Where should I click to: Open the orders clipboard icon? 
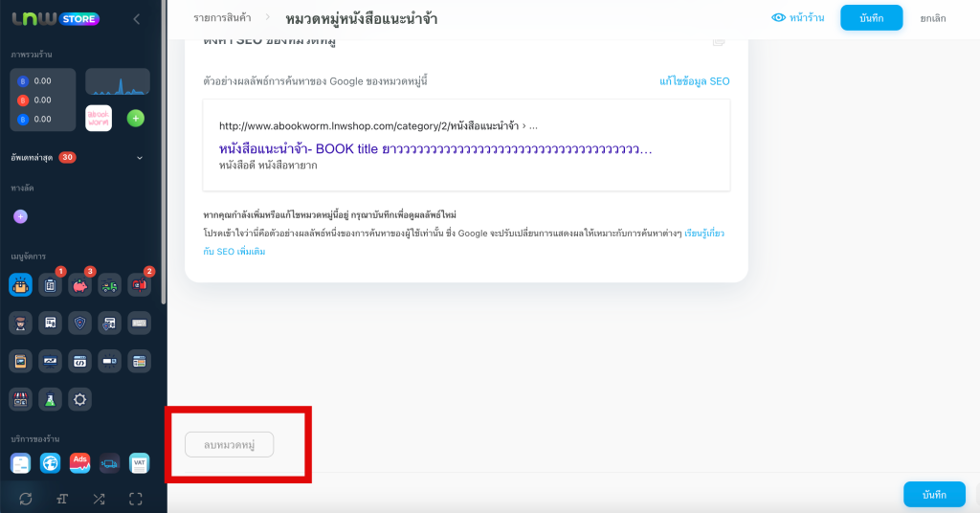tap(51, 284)
